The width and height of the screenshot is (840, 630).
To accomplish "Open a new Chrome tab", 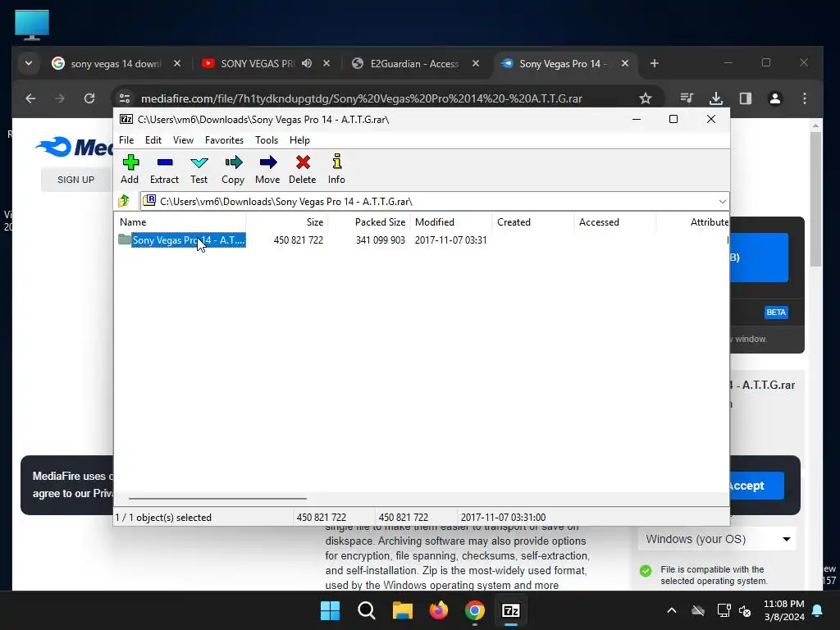I will coord(654,63).
